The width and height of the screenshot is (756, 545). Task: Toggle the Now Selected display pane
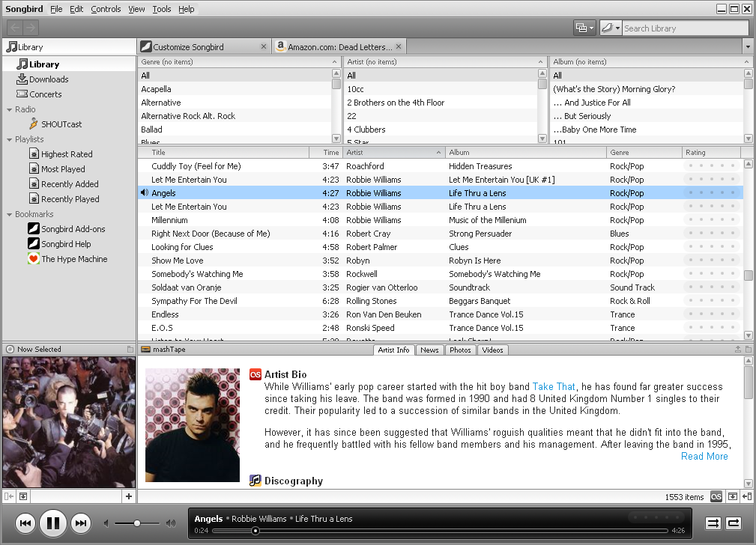23,496
